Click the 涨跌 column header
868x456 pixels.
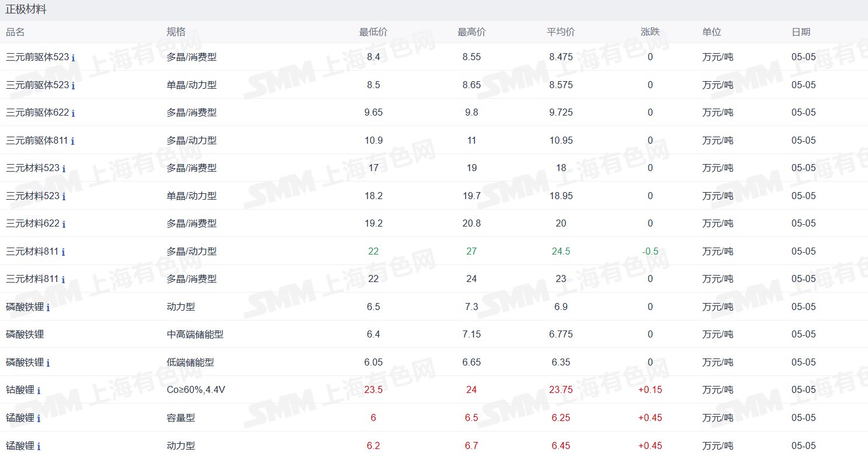click(650, 32)
